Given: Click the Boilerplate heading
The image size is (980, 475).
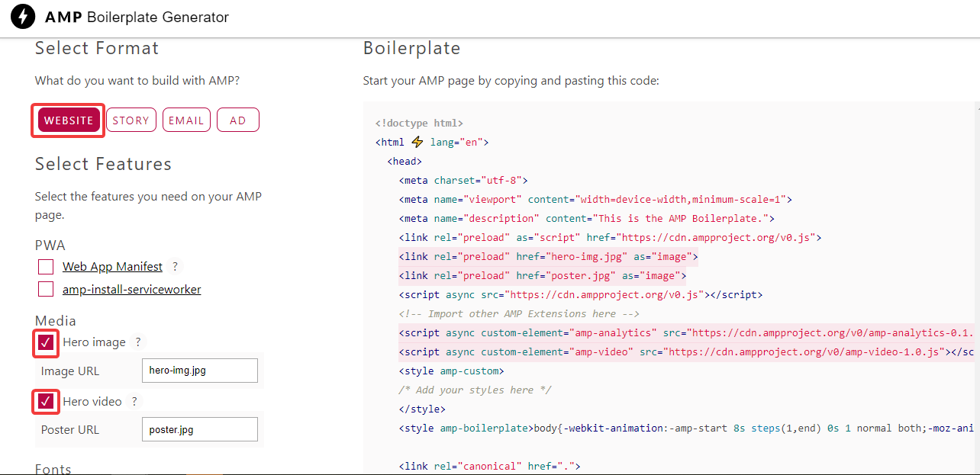Looking at the screenshot, I should (x=412, y=48).
